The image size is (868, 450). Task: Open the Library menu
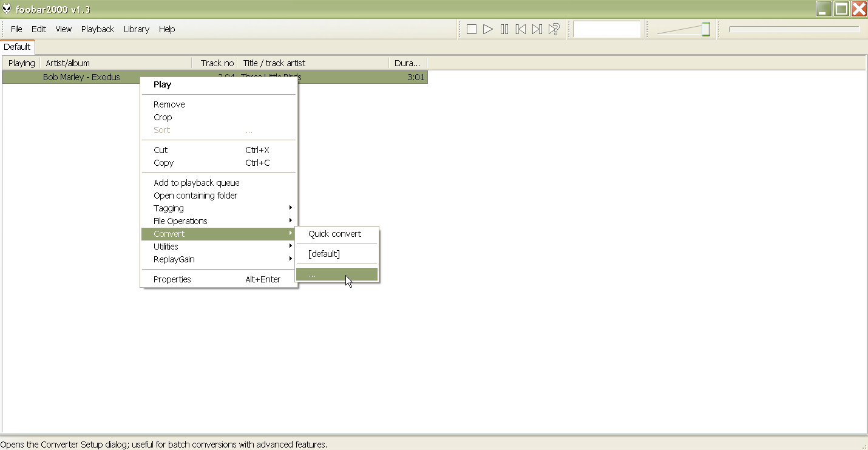(x=137, y=29)
